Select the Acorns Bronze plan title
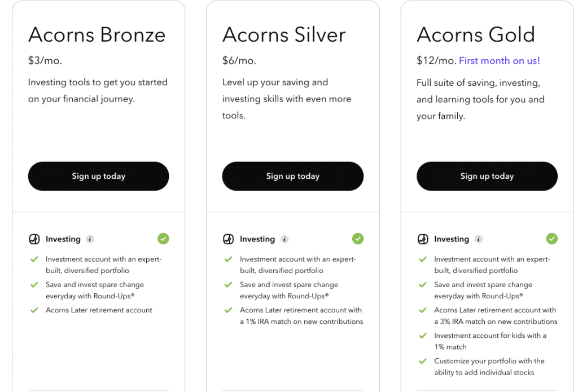This screenshot has height=392, width=578. (97, 35)
